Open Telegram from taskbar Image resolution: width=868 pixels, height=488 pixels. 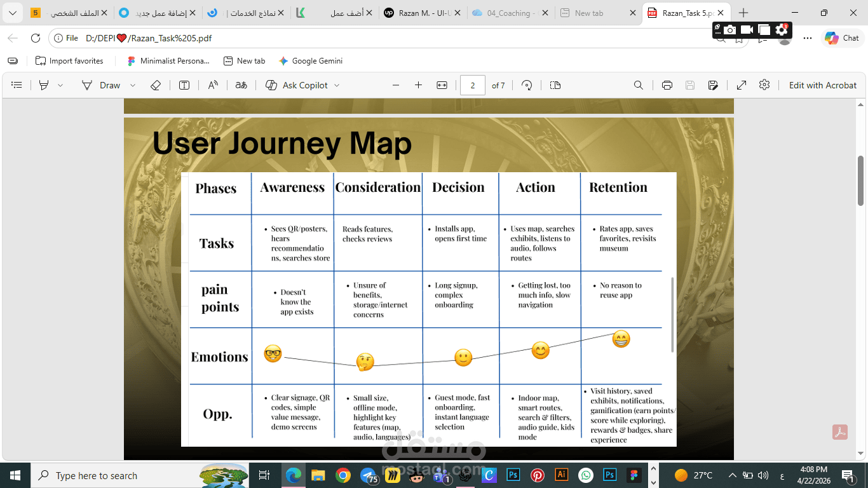[369, 475]
